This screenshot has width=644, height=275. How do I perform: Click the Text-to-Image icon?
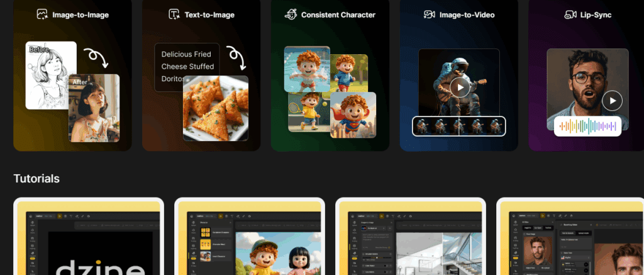pyautogui.click(x=174, y=14)
